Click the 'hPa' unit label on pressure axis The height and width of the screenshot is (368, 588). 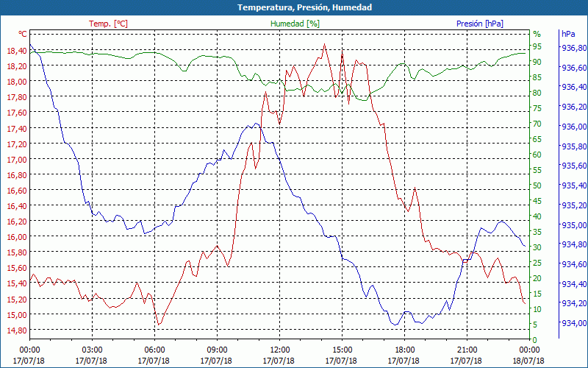[x=568, y=34]
